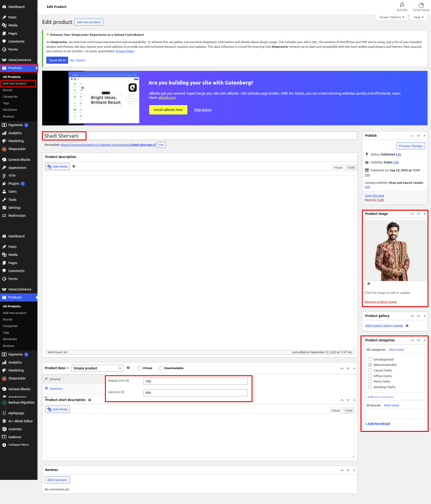Click Remove product image link
431x504 pixels.
pyautogui.click(x=380, y=302)
